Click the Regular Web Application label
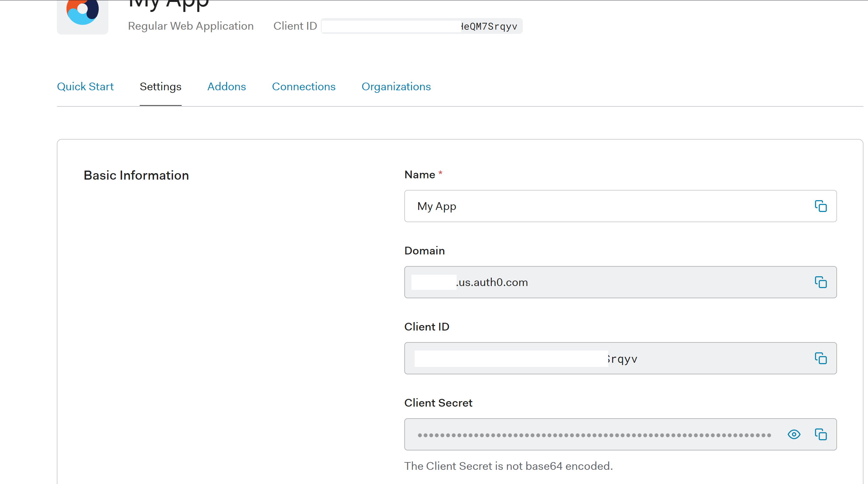This screenshot has height=484, width=868. (191, 26)
